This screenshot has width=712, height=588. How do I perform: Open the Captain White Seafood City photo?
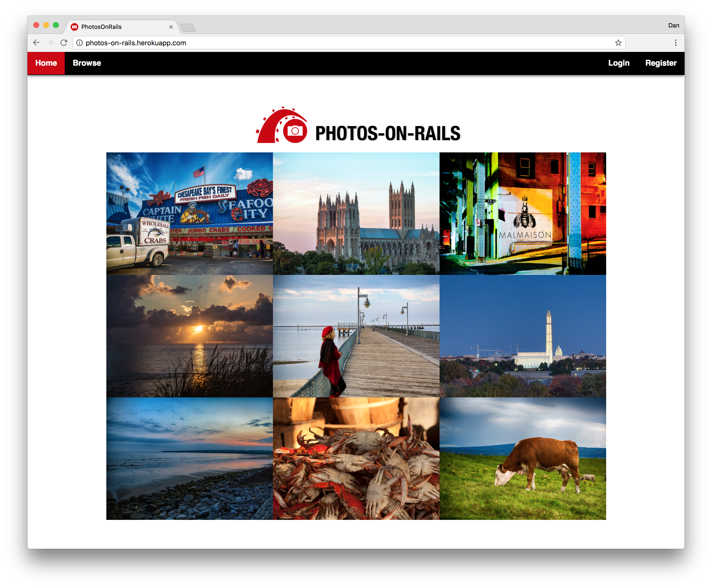point(189,213)
